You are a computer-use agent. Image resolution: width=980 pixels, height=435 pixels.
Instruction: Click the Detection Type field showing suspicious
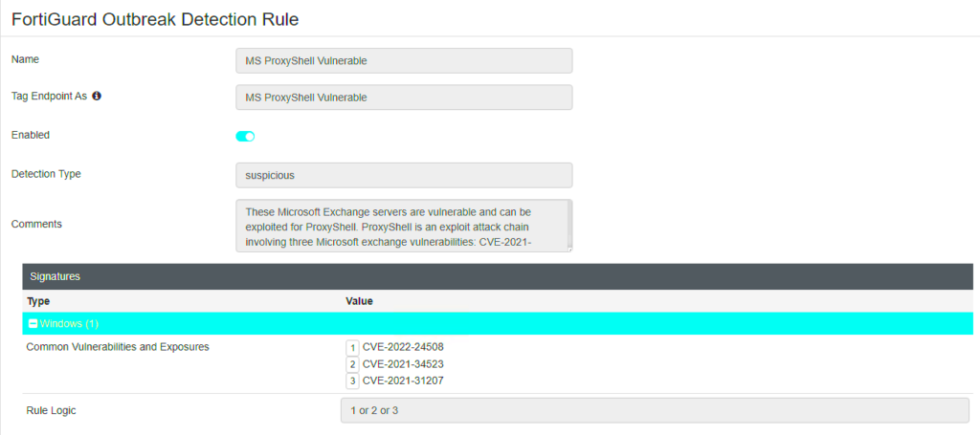[x=403, y=175]
